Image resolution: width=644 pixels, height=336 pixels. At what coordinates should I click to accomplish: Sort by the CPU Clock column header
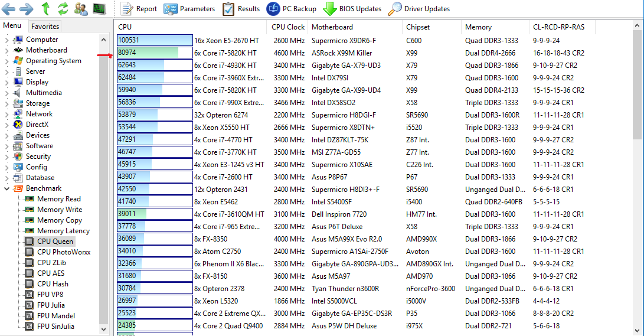pos(288,27)
